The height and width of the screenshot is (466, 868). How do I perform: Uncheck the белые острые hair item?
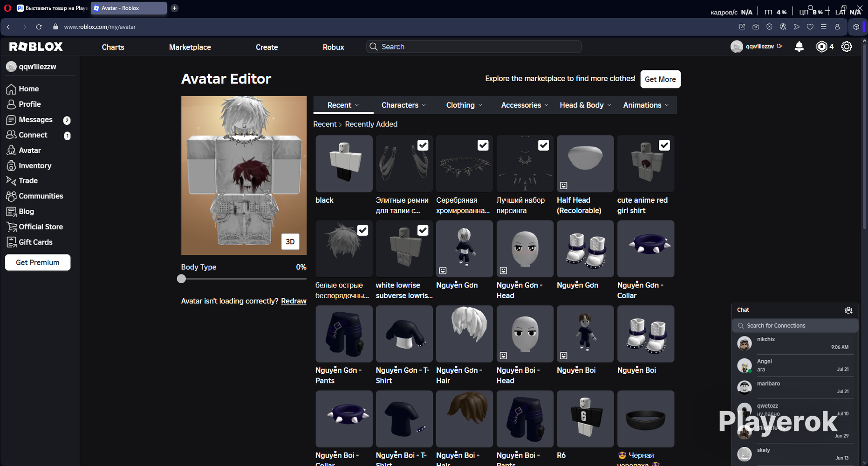coord(362,230)
